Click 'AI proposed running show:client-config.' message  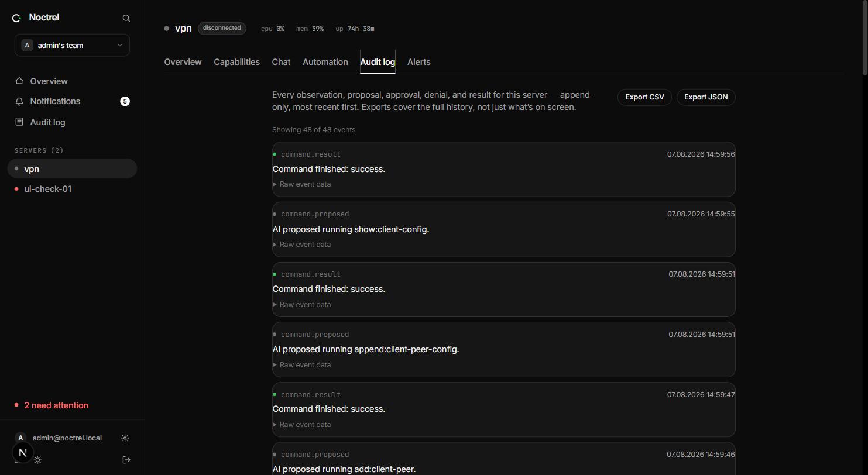351,229
